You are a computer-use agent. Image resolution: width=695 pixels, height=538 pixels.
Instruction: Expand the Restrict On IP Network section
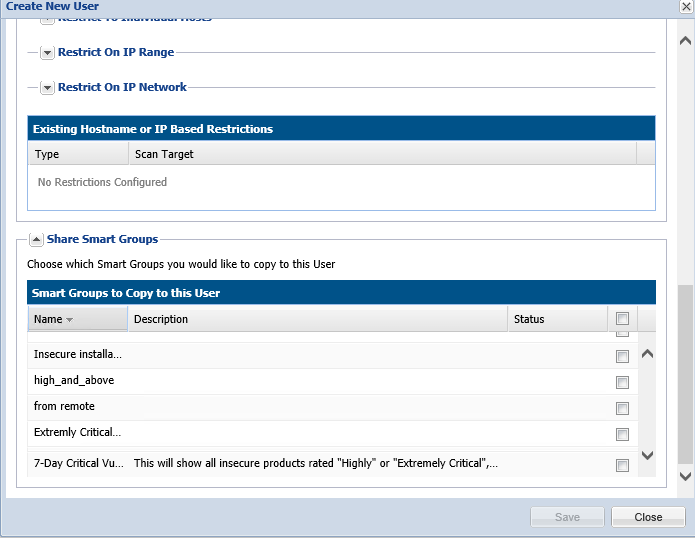click(47, 88)
